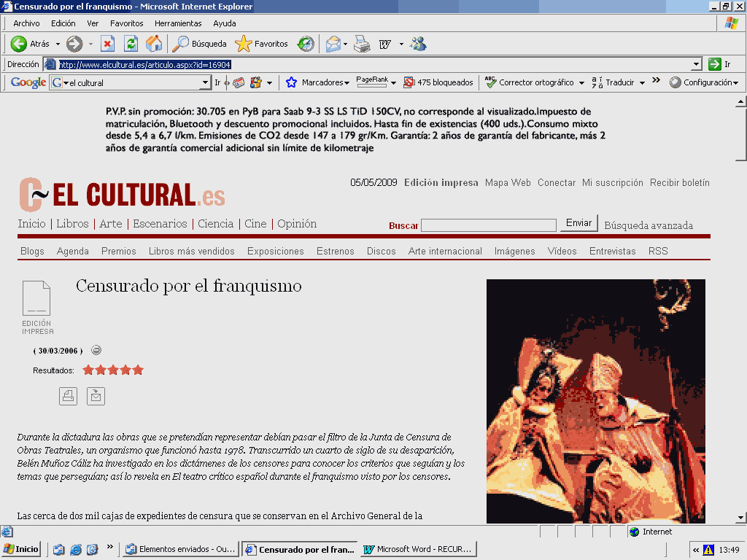Open the Ayuda menu
The width and height of the screenshot is (747, 560).
pyautogui.click(x=225, y=23)
